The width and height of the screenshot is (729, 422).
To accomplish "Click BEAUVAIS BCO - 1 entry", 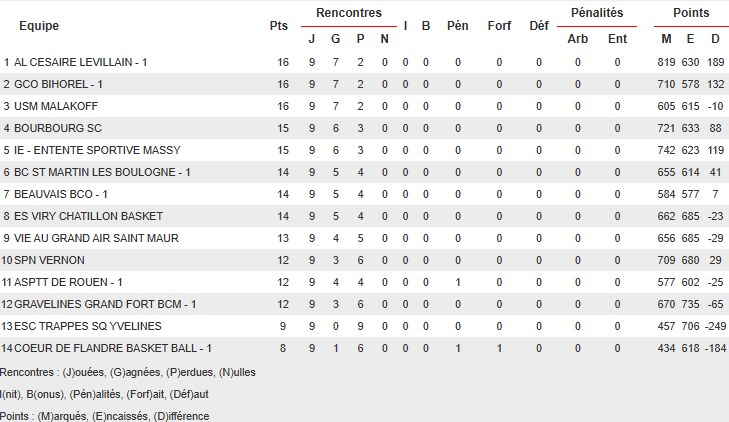I will (x=61, y=194).
